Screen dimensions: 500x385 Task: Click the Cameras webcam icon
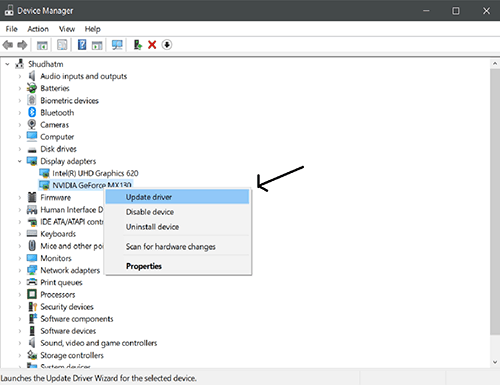point(32,124)
